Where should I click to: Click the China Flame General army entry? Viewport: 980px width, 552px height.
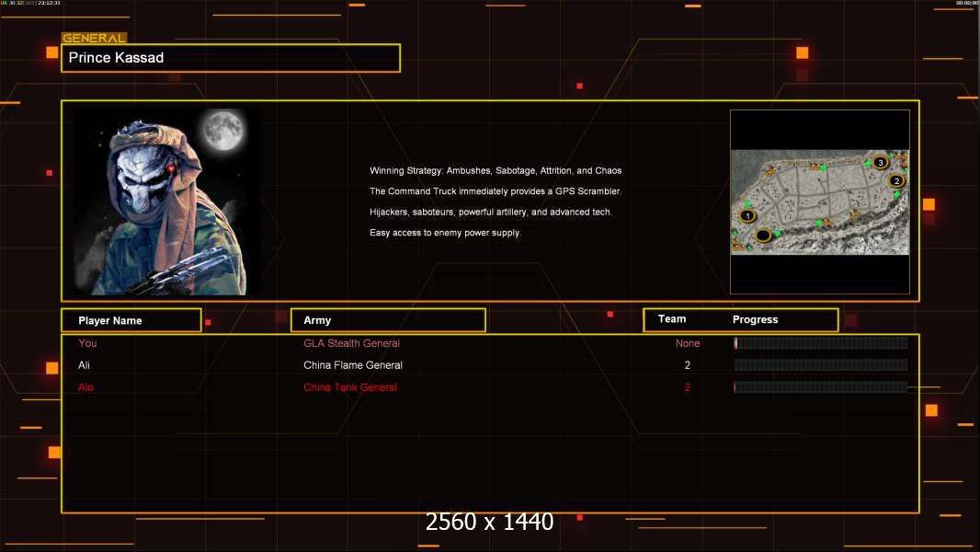(x=353, y=365)
